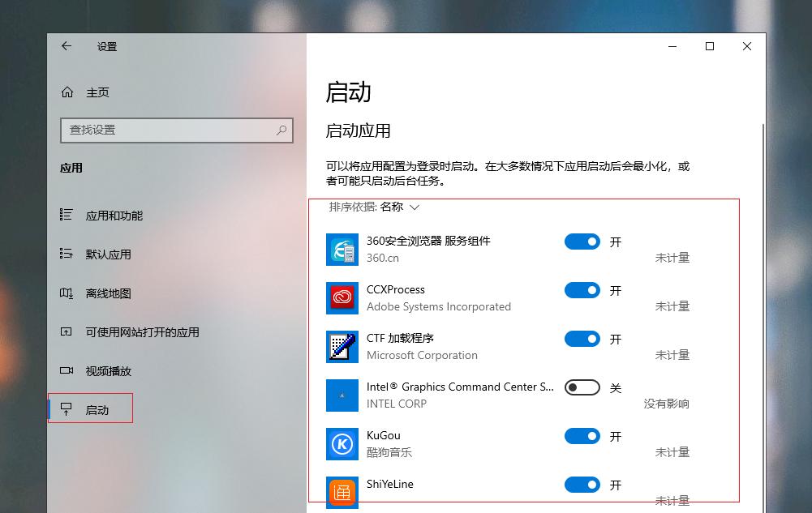Disable KuGou startup toggle
The width and height of the screenshot is (812, 513).
pos(582,436)
